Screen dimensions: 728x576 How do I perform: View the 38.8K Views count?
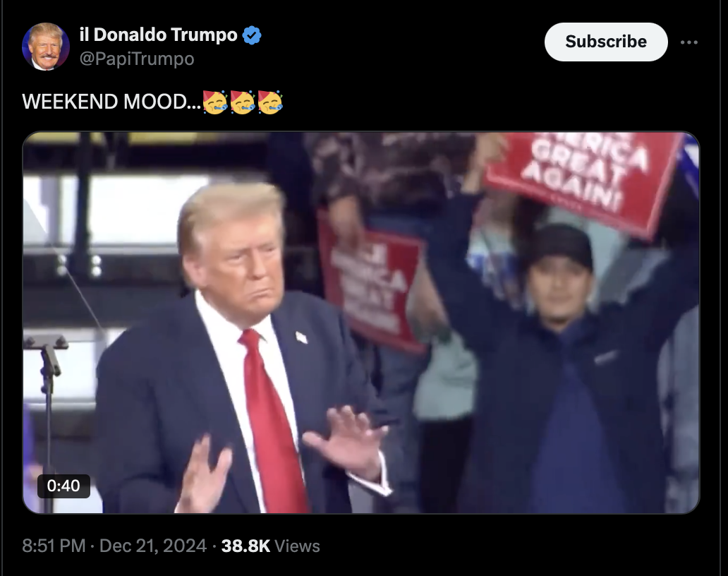271,546
